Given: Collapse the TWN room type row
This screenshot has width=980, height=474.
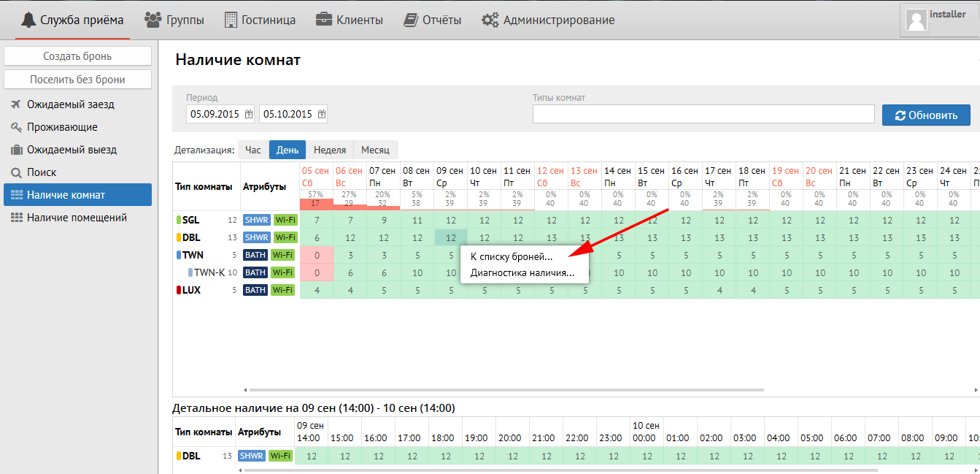Looking at the screenshot, I should [x=180, y=255].
